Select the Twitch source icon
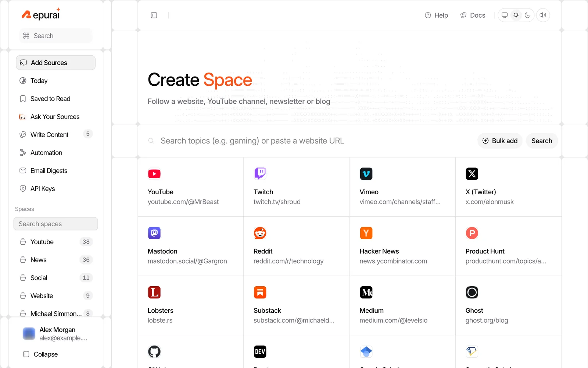588x368 pixels. pos(260,174)
